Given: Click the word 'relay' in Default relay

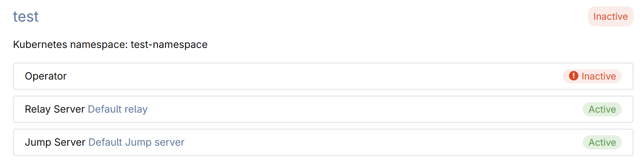Looking at the screenshot, I should 136,109.
